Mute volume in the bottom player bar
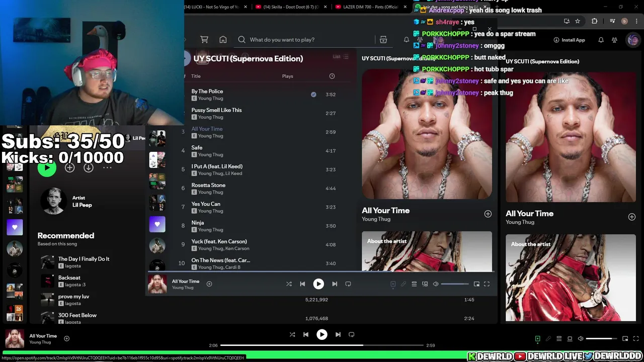 point(581,339)
